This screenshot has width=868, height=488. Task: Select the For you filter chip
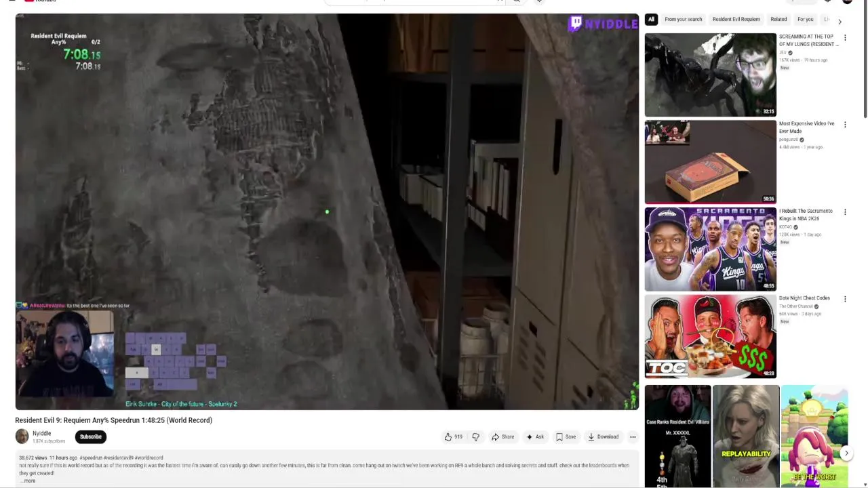(x=805, y=20)
